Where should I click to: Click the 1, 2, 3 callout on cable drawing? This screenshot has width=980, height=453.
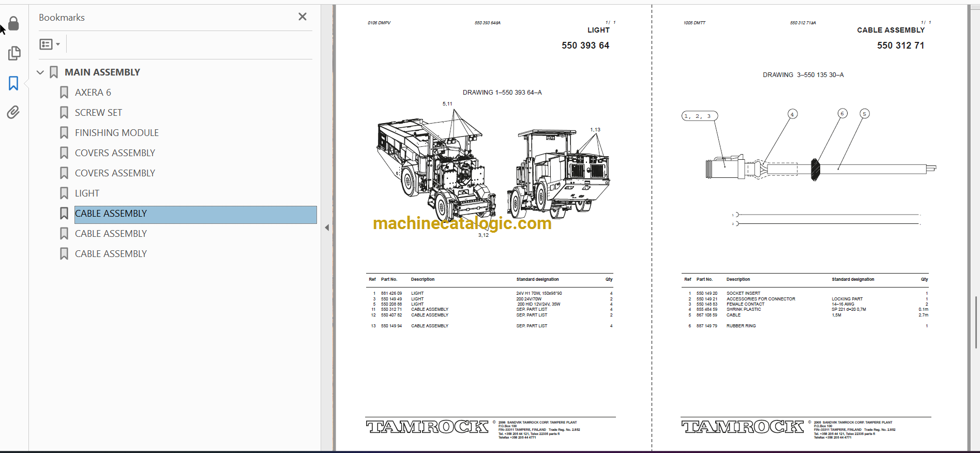(x=699, y=116)
